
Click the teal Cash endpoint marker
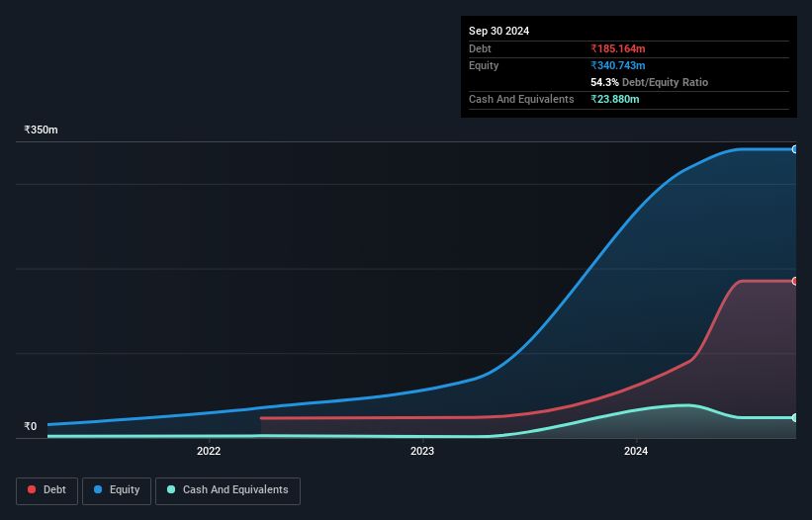pyautogui.click(x=795, y=417)
